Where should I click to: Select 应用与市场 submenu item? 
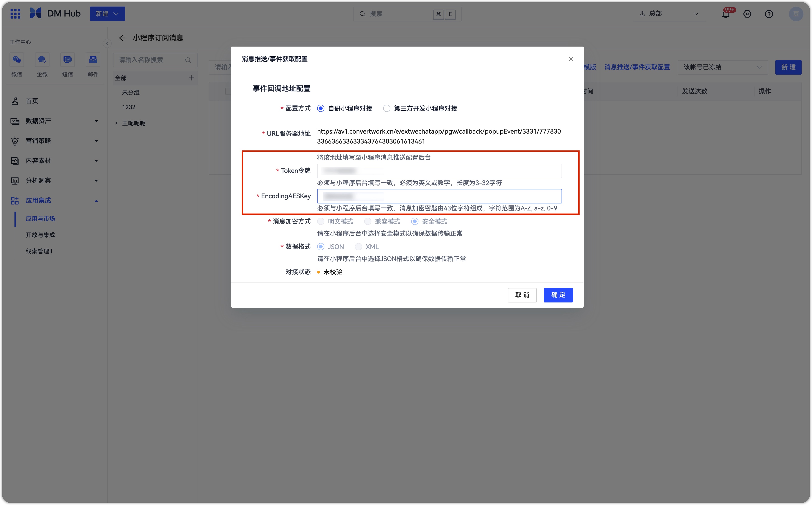click(40, 219)
